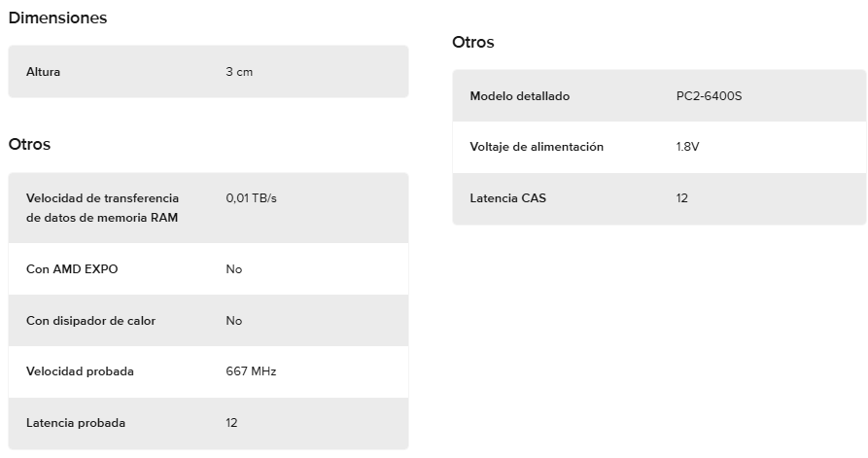Image resolution: width=868 pixels, height=458 pixels.
Task: Click the right-column Otros heading
Action: (473, 42)
